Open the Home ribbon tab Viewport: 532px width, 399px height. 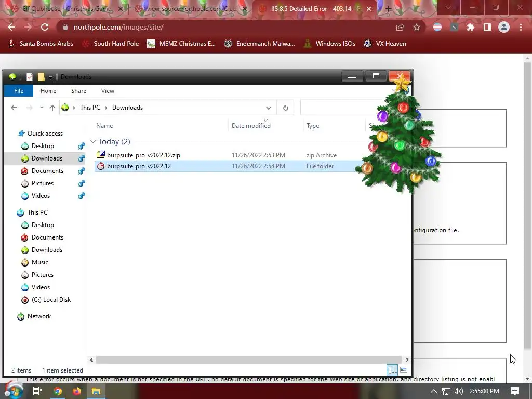coord(48,91)
